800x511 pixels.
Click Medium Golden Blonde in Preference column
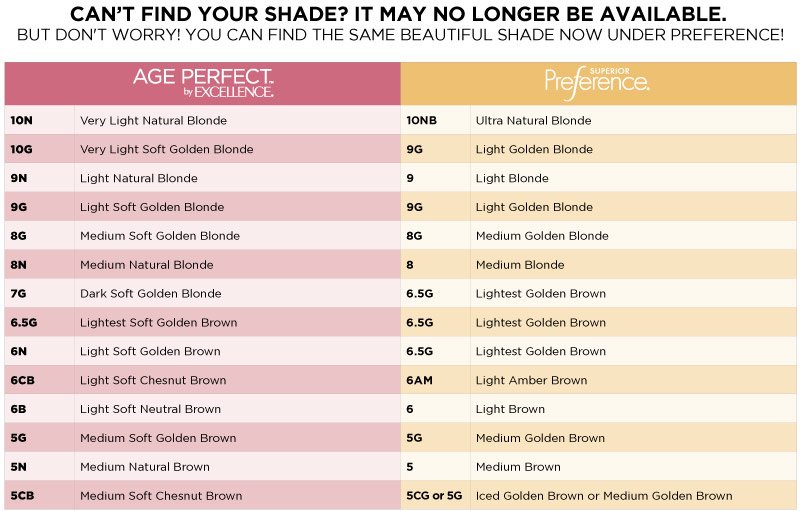(x=542, y=236)
